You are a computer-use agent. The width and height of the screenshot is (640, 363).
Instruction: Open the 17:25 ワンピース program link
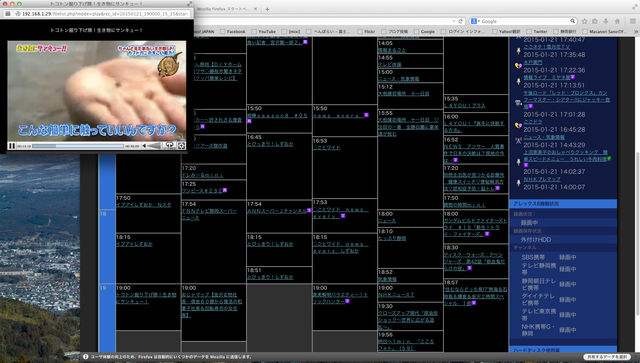[x=202, y=190]
